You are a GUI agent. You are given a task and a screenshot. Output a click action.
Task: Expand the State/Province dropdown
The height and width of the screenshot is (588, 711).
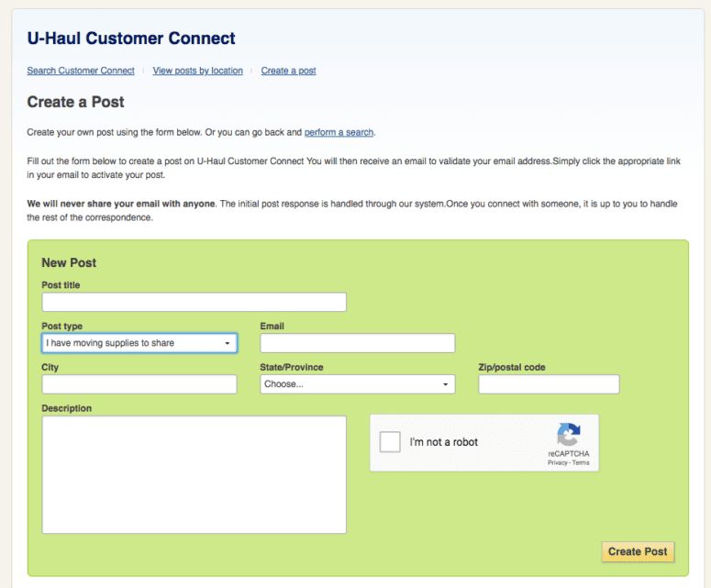(357, 384)
